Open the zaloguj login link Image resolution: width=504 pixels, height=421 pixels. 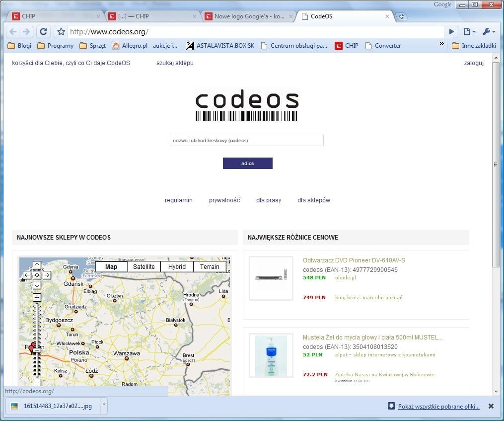tap(473, 63)
